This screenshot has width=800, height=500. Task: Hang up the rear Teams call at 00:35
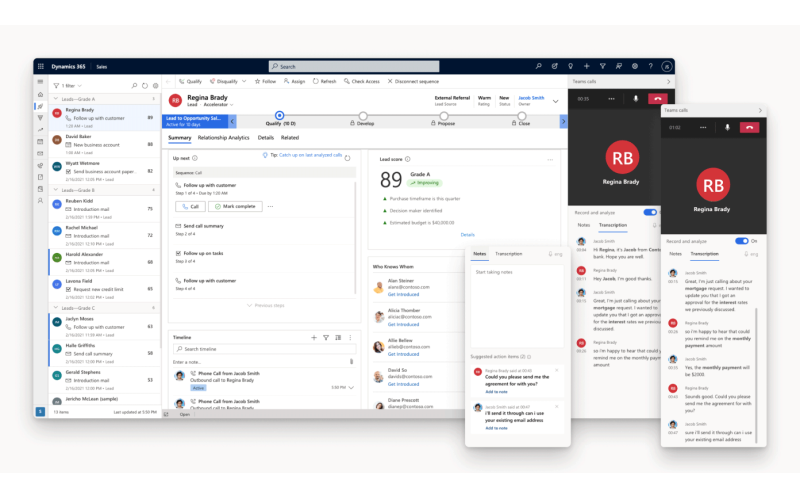[658, 99]
